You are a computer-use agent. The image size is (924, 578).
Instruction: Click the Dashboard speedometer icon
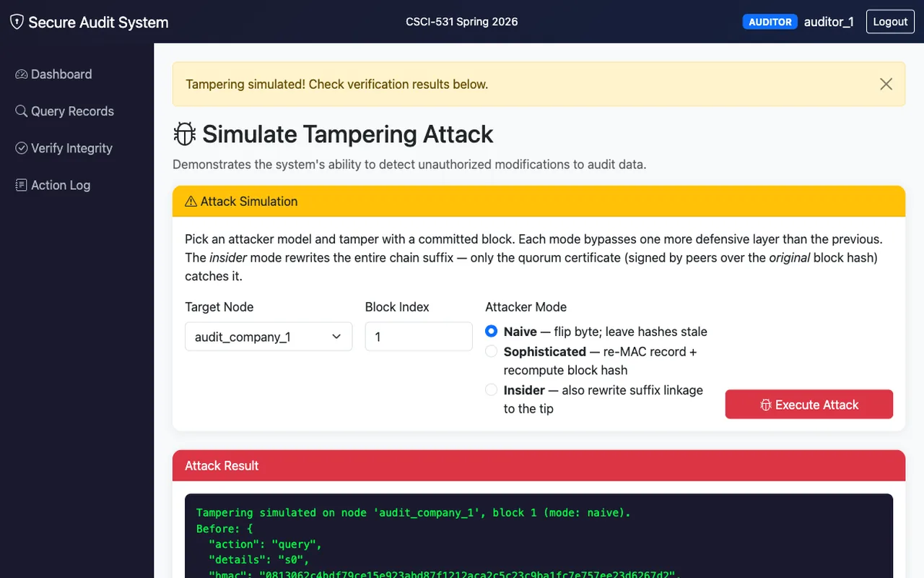click(x=21, y=74)
